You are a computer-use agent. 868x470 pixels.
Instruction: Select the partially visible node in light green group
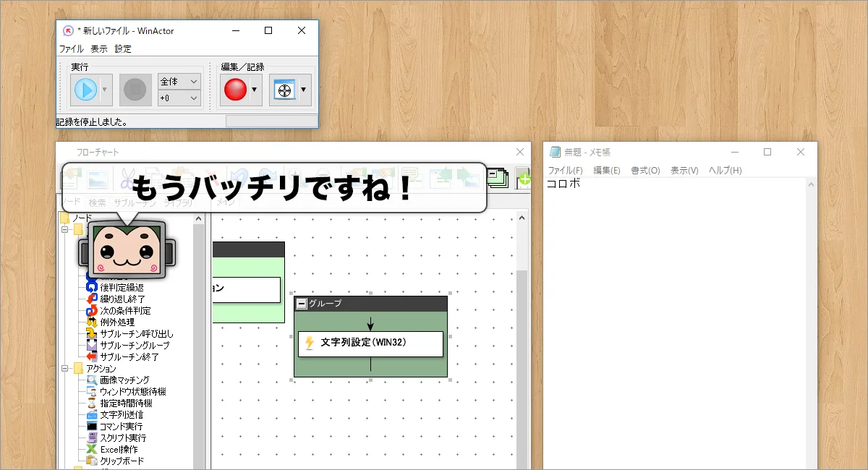click(x=246, y=289)
